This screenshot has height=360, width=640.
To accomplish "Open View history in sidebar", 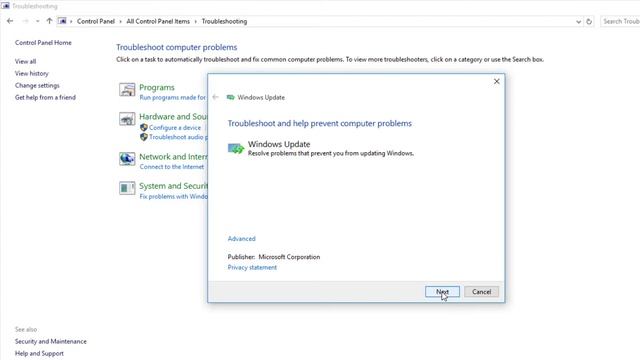I will coord(32,73).
